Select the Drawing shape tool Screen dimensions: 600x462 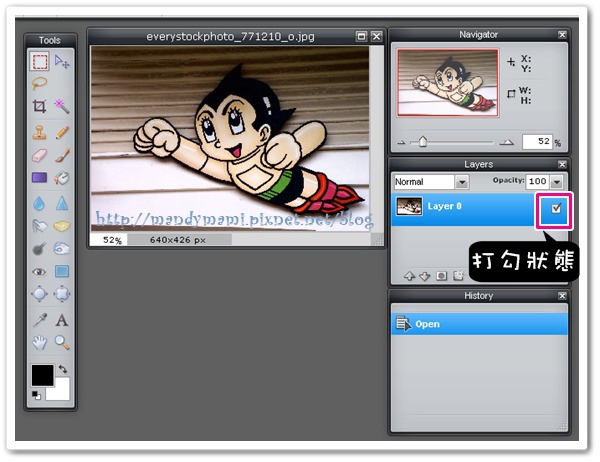point(62,271)
